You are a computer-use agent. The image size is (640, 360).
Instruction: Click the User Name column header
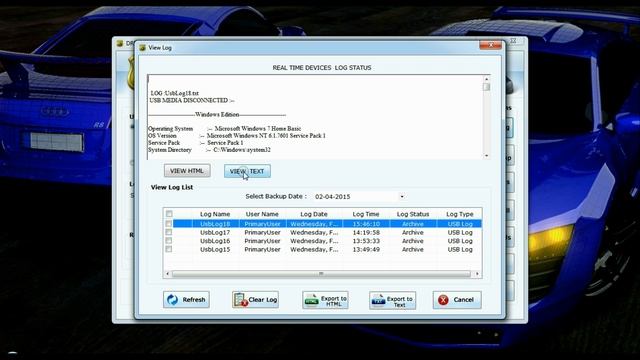pos(262,214)
